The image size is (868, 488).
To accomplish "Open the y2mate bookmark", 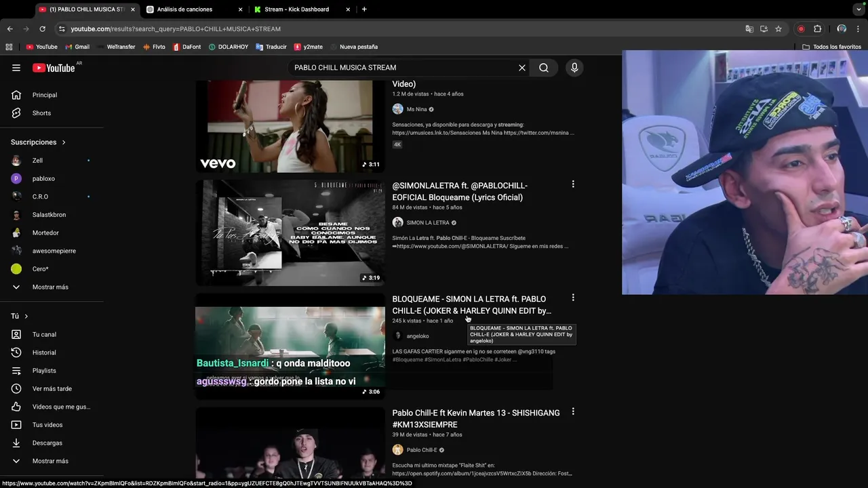I will (x=308, y=47).
